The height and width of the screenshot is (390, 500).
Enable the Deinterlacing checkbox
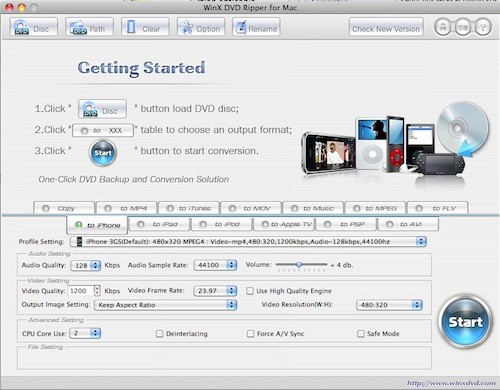click(x=160, y=334)
